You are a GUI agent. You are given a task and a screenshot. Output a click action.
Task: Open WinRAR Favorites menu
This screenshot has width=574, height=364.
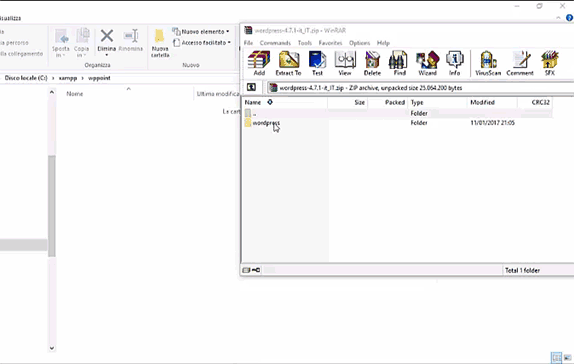pyautogui.click(x=330, y=43)
